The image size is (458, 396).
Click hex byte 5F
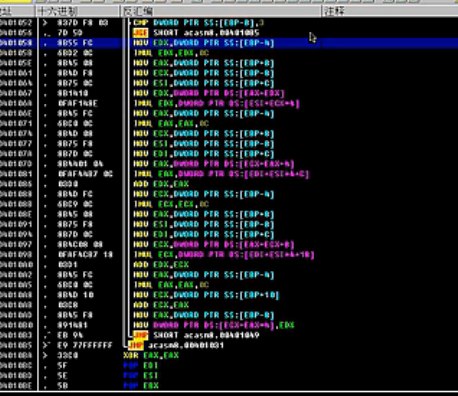coord(62,365)
